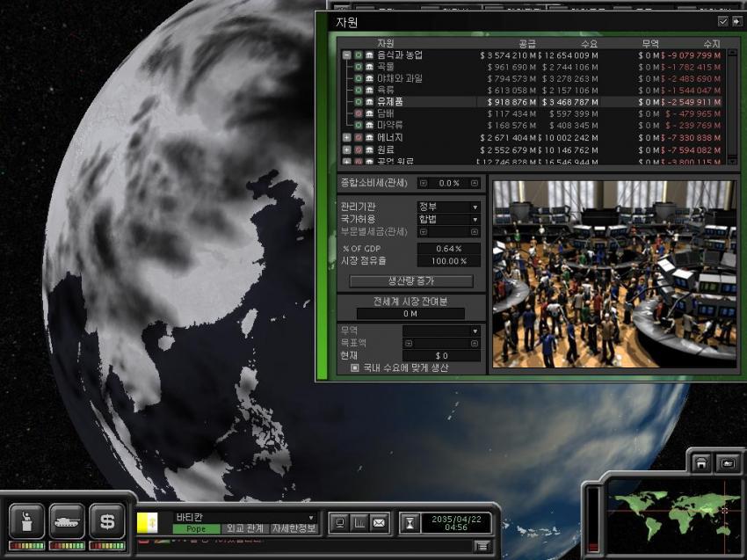Click the government building icon of 야채와 과일 row
The width and height of the screenshot is (747, 560).
coord(370,78)
